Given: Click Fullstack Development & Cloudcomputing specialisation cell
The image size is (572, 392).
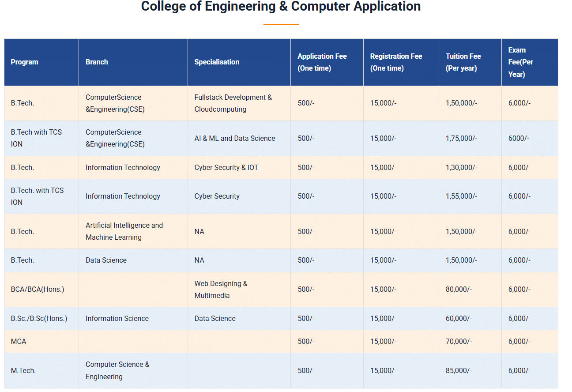Looking at the screenshot, I should [233, 103].
